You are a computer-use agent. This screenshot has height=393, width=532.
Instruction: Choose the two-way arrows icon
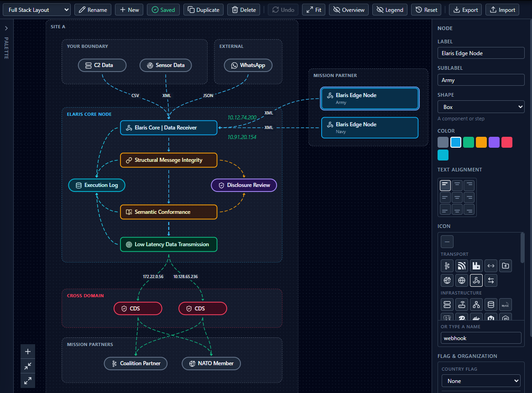click(x=490, y=280)
